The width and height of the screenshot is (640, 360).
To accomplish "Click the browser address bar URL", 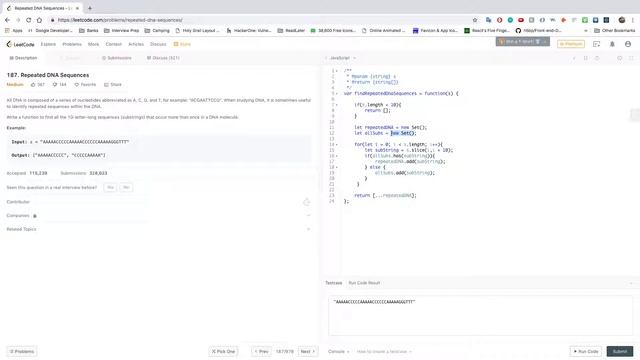I will (120, 20).
